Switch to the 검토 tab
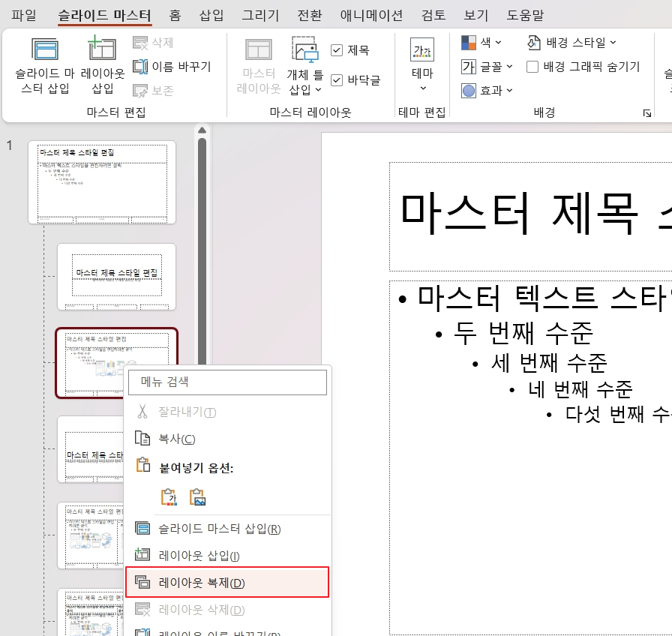This screenshot has width=672, height=636. [x=433, y=16]
